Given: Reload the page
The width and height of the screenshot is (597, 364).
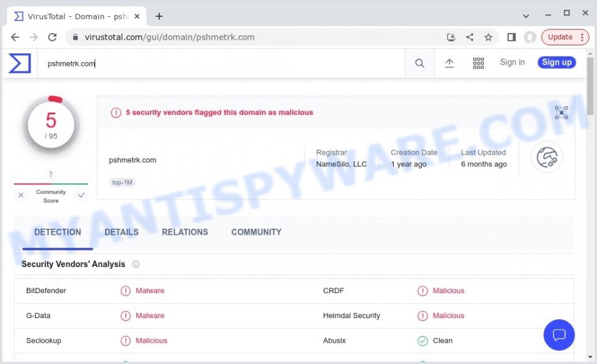Looking at the screenshot, I should point(52,37).
